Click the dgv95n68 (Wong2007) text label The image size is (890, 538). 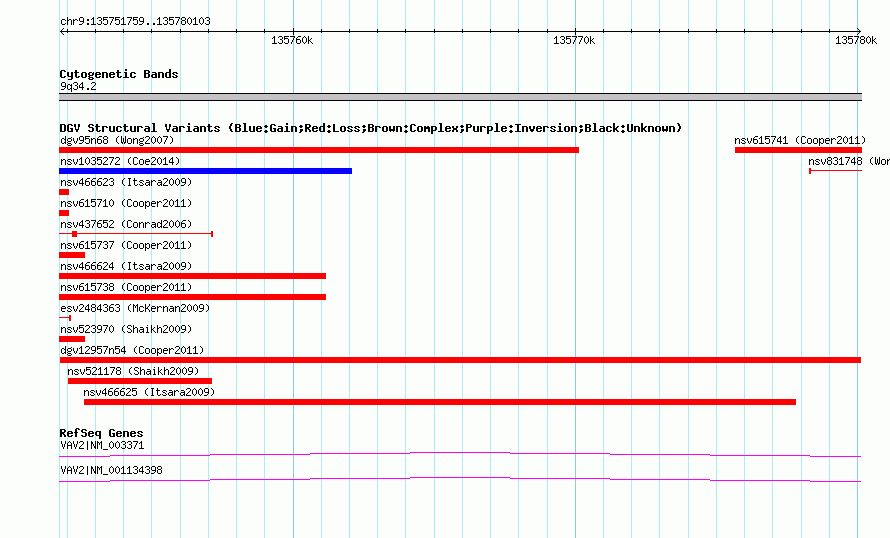[117, 140]
